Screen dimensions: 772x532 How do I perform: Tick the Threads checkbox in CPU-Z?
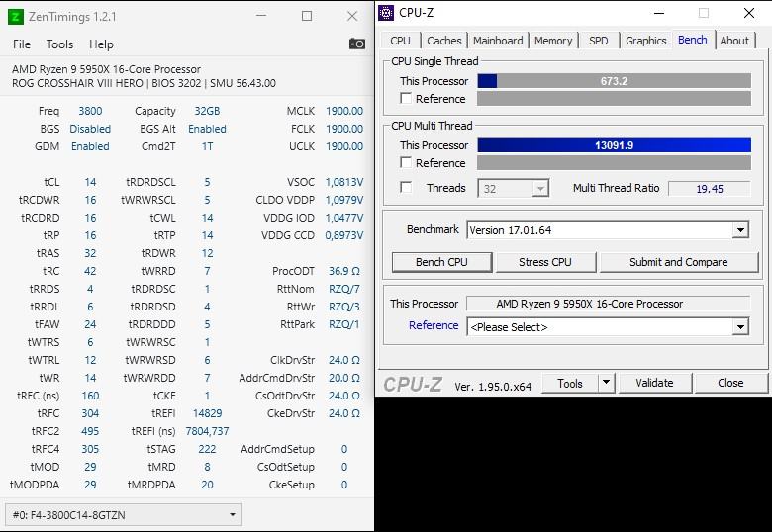406,187
